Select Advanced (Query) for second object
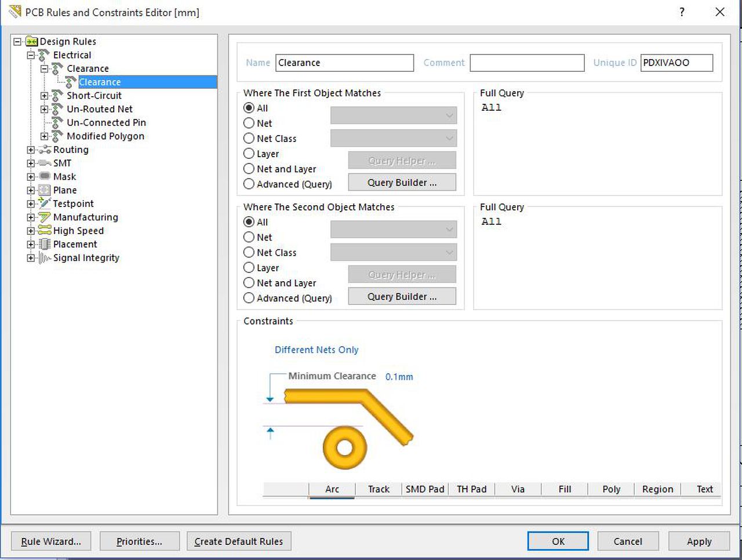 249,298
